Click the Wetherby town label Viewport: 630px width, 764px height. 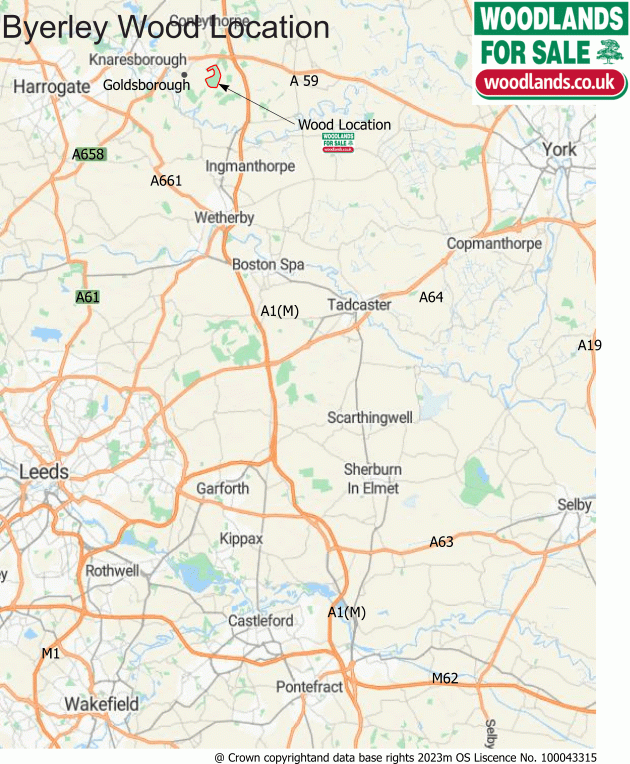click(224, 217)
